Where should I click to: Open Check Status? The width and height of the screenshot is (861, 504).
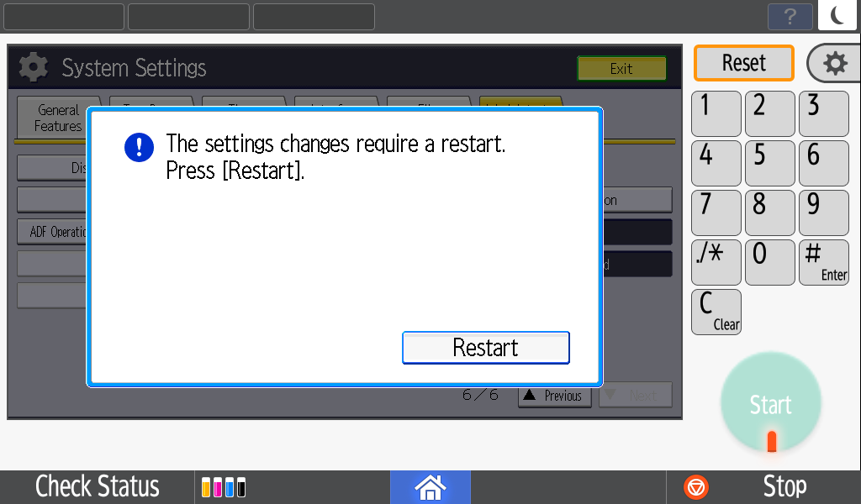click(x=98, y=487)
